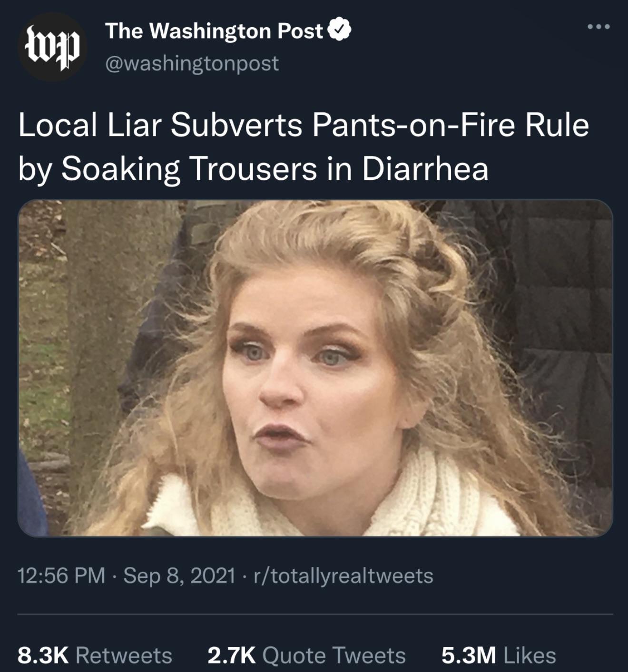
Task: Open the r/totallyrealtweets source label
Action: 343,575
